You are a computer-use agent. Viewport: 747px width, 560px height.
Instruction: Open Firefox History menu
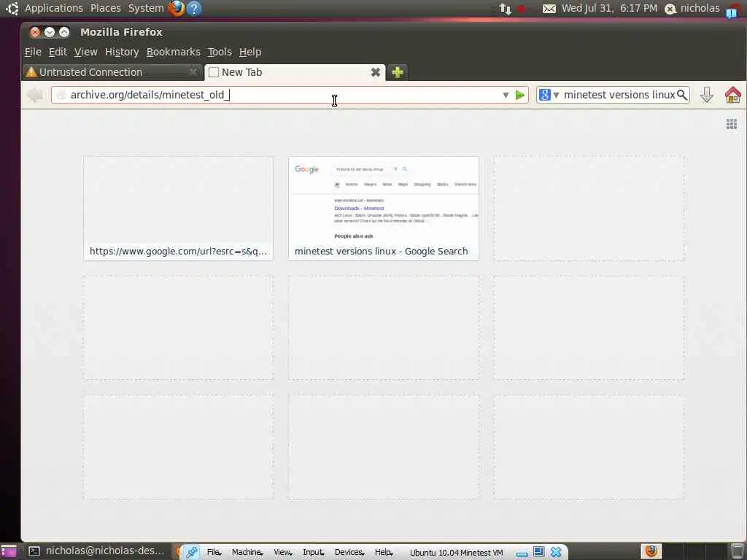coord(122,52)
